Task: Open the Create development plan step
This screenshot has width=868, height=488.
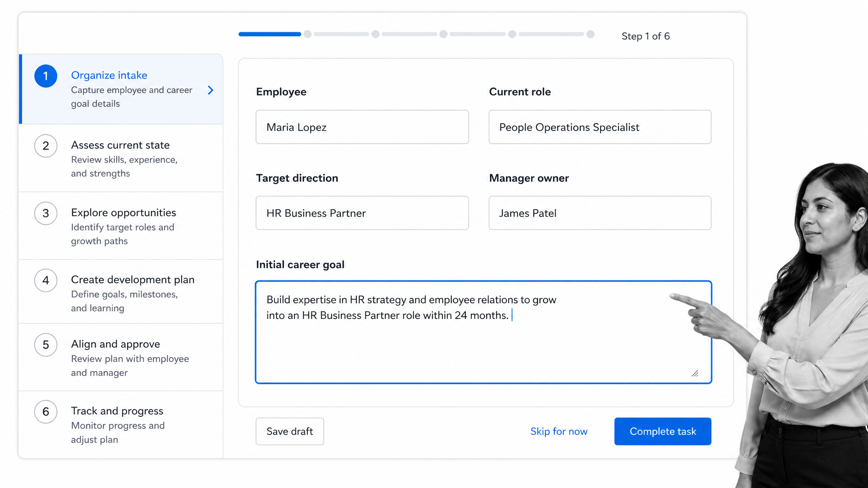Action: pos(121,292)
